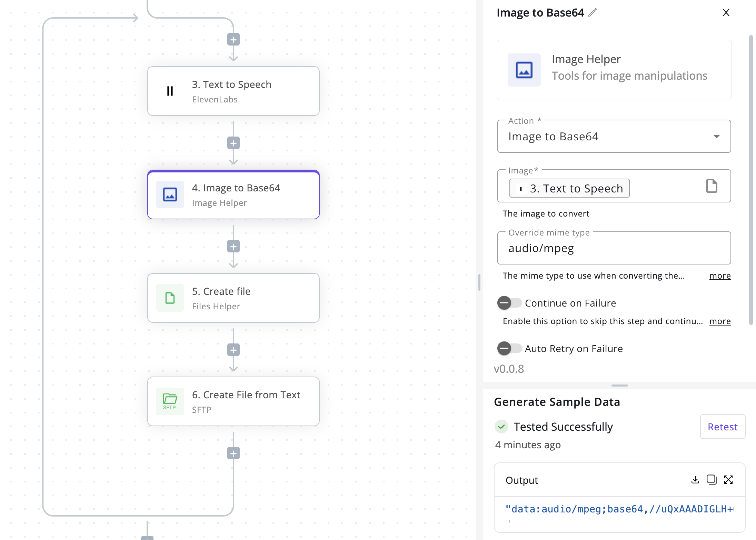Copy the output to clipboard

712,480
